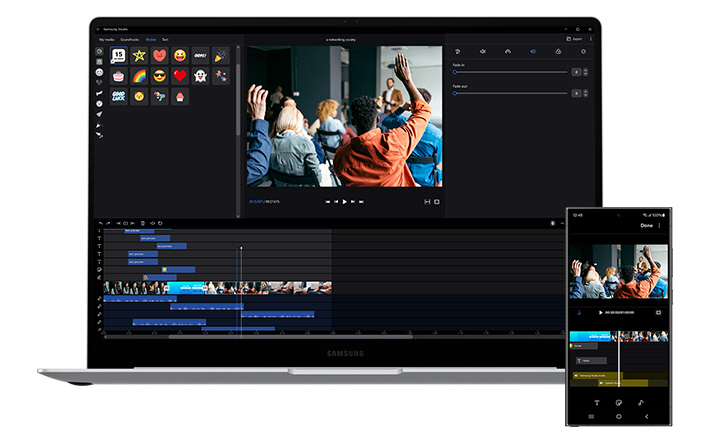Increase the Fade out stepper value
This screenshot has height=436, width=720.
click(585, 91)
